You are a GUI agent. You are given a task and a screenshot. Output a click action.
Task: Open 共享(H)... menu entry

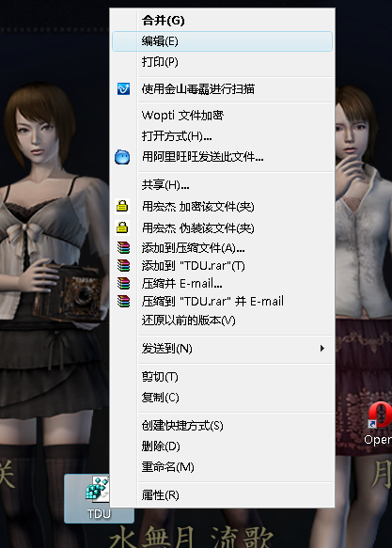pos(222,184)
